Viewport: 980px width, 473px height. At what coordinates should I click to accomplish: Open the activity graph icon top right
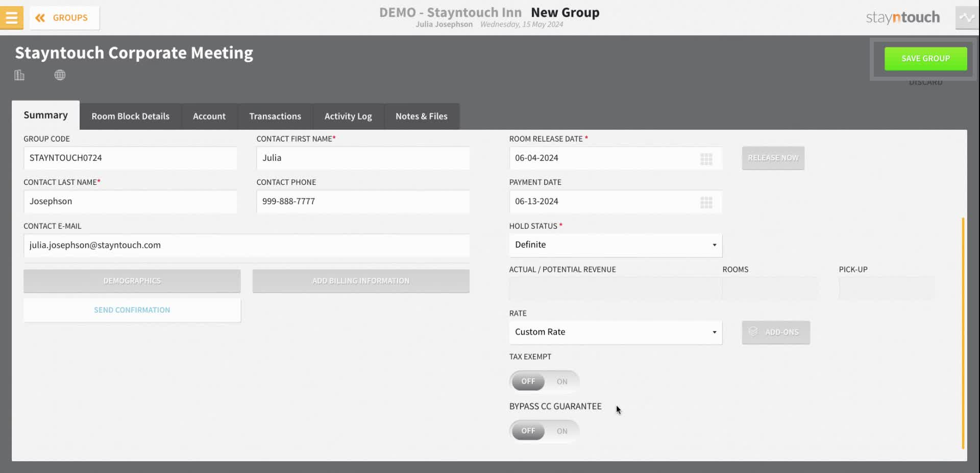(967, 17)
